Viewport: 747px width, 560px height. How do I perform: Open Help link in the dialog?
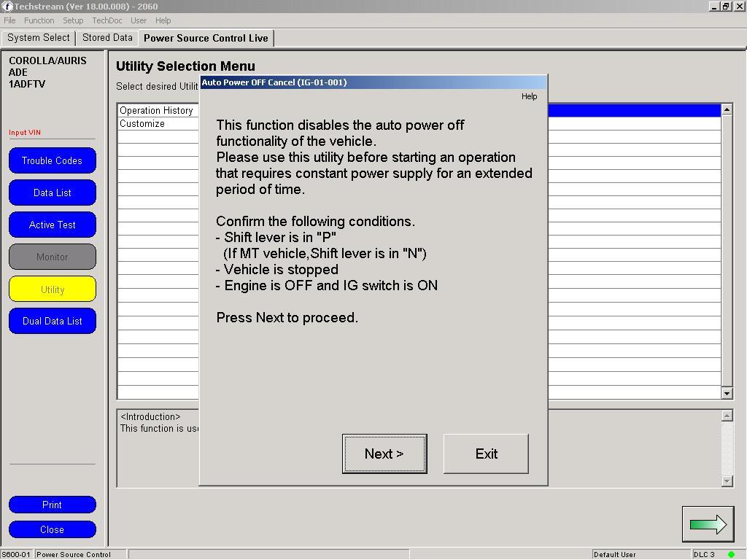click(x=529, y=97)
